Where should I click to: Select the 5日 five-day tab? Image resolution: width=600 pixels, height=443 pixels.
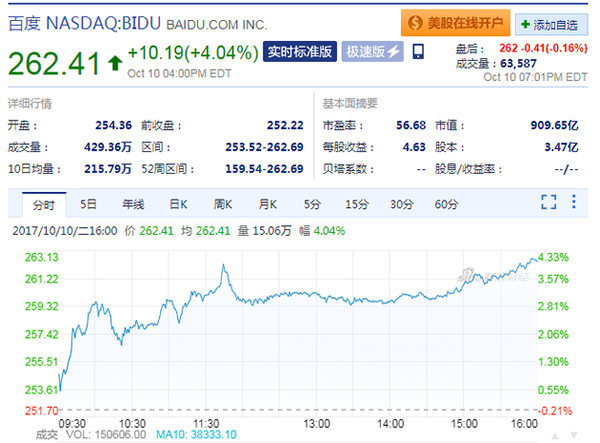pyautogui.click(x=88, y=204)
